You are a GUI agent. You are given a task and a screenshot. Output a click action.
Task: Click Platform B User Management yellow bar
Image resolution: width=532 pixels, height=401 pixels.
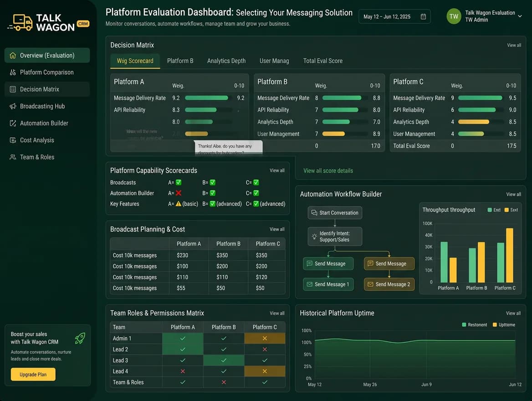click(x=333, y=134)
